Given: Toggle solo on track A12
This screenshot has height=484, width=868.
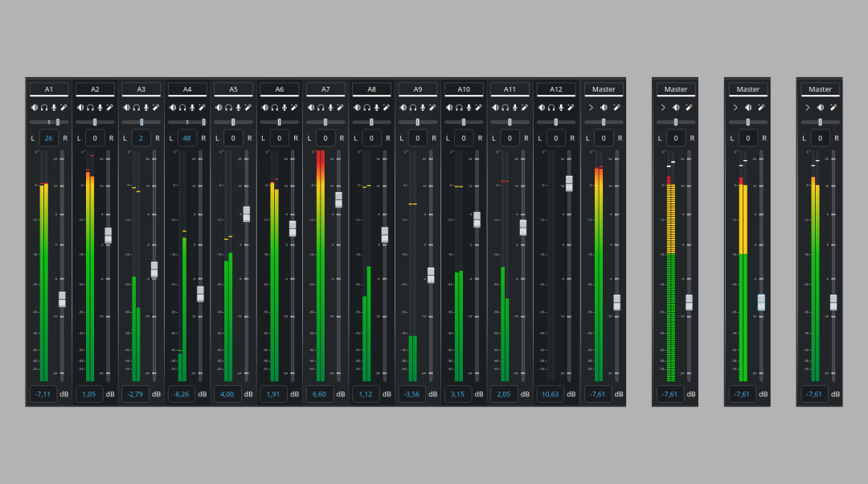Looking at the screenshot, I should tap(551, 107).
